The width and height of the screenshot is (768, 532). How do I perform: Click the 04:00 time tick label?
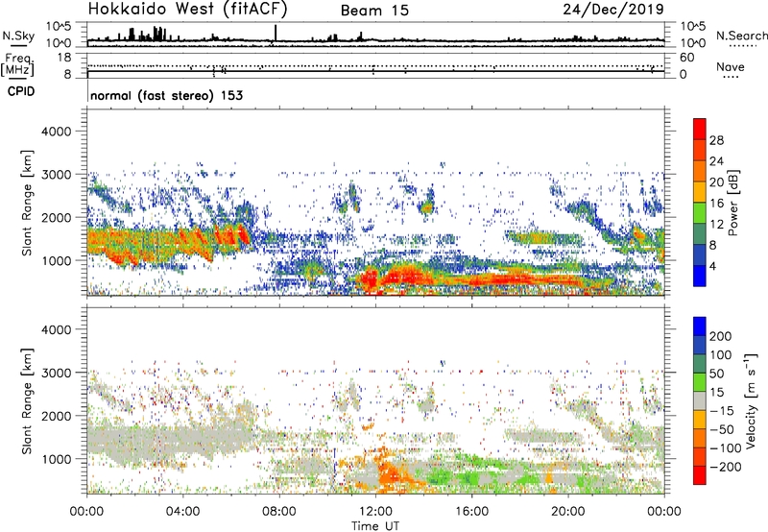(182, 512)
